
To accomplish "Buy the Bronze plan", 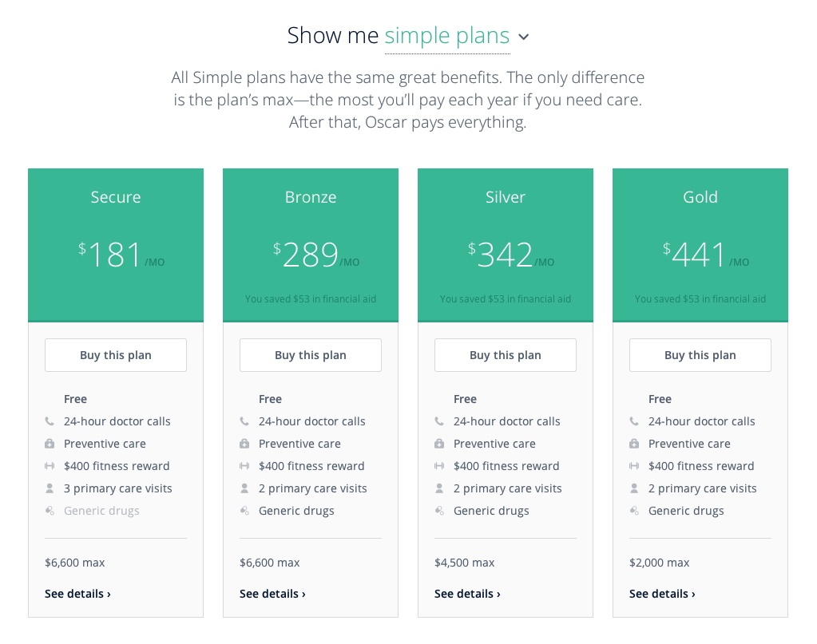I will pyautogui.click(x=311, y=355).
